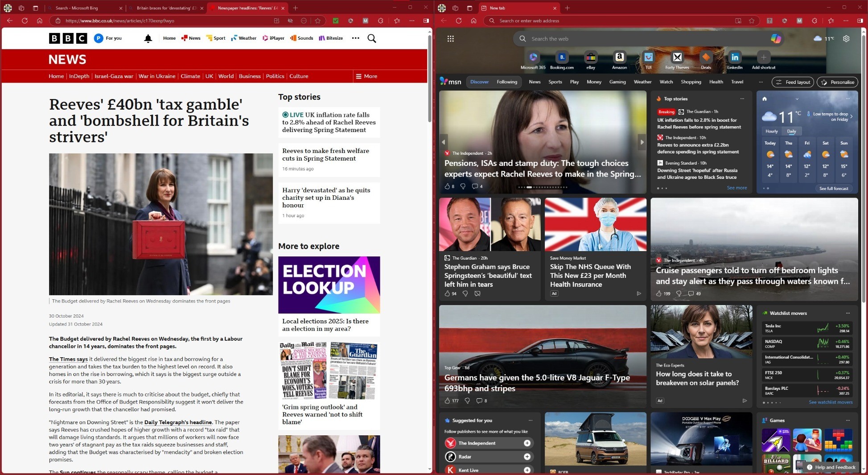The image size is (868, 475).
Task: Open Top stories card options menu
Action: pyautogui.click(x=742, y=99)
